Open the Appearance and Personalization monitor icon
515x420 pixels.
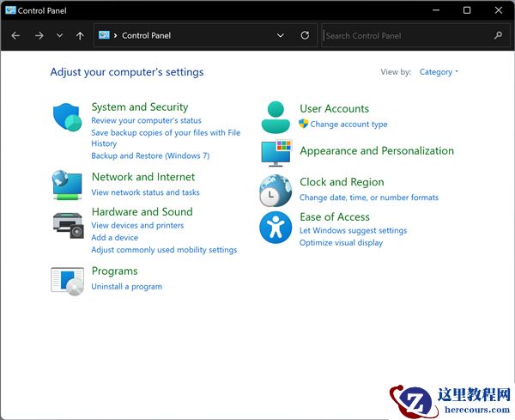click(x=276, y=153)
